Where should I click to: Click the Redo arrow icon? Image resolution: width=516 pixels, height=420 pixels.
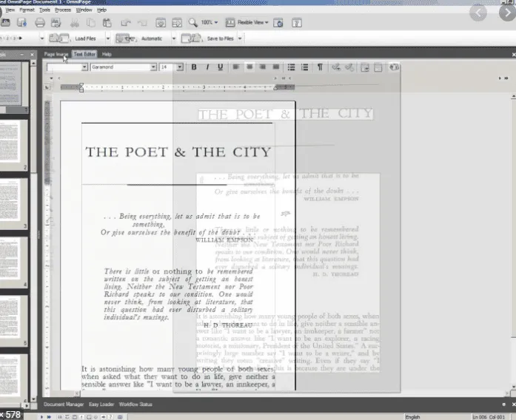click(x=142, y=23)
